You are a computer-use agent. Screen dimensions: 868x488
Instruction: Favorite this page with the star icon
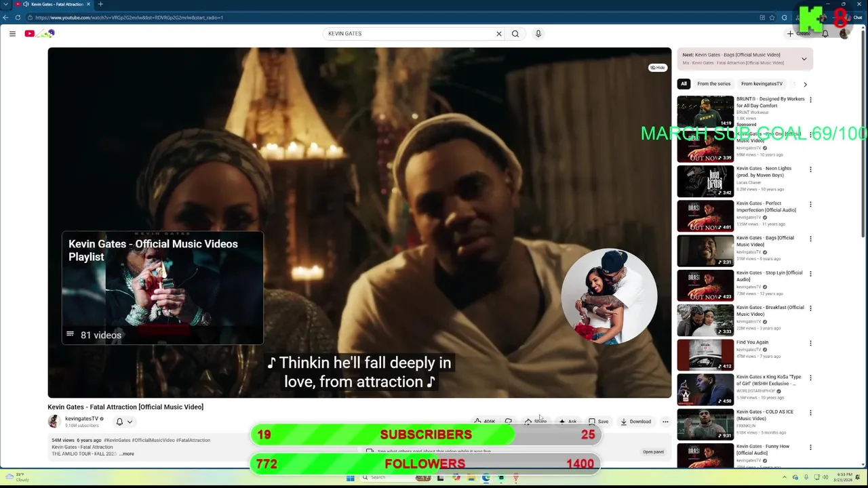773,18
